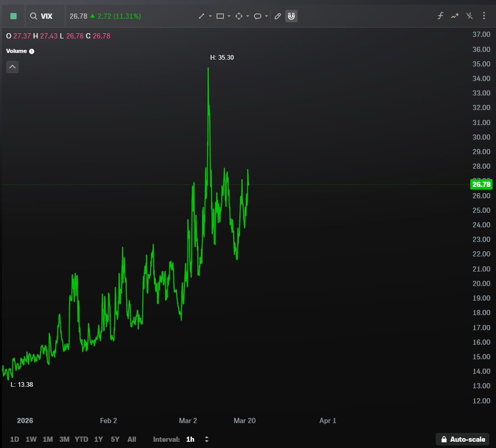496x448 pixels.
Task: Expand the rectangle tool dropdown arrow
Action: pyautogui.click(x=229, y=16)
